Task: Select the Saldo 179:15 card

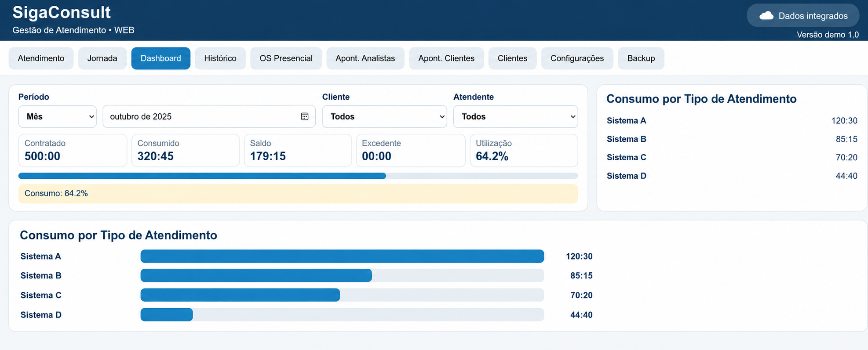Action: 298,151
